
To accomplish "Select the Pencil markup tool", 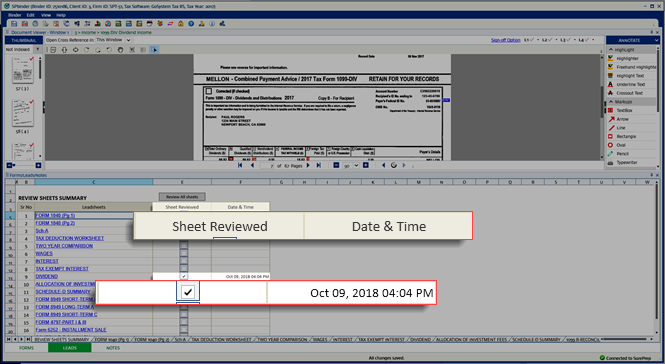I will point(623,154).
